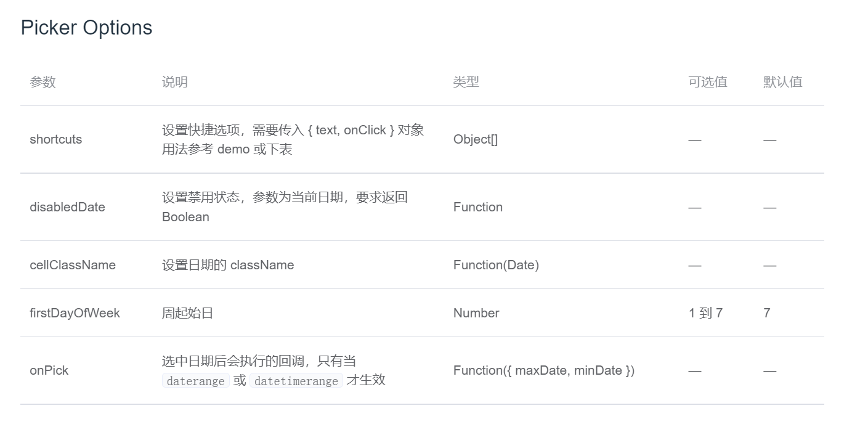
Task: Click the default value 7 cell
Action: (x=767, y=313)
